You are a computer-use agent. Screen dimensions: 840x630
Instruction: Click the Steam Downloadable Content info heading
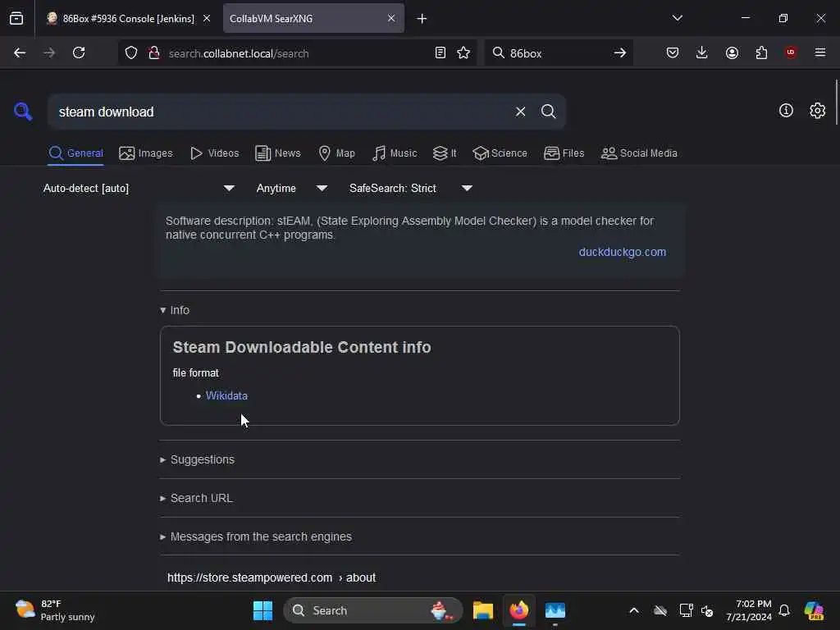302,347
